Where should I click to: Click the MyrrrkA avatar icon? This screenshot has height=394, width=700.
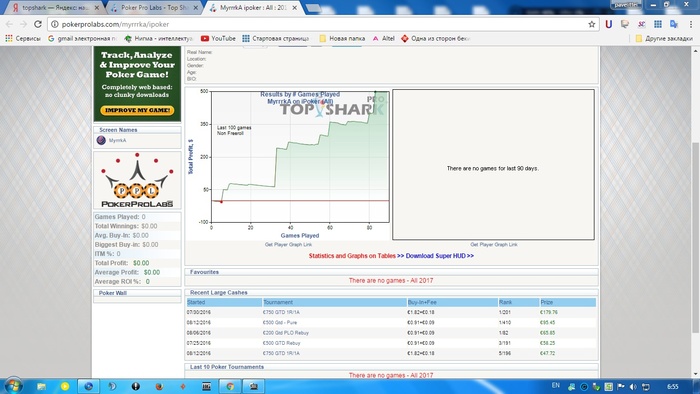pyautogui.click(x=101, y=140)
